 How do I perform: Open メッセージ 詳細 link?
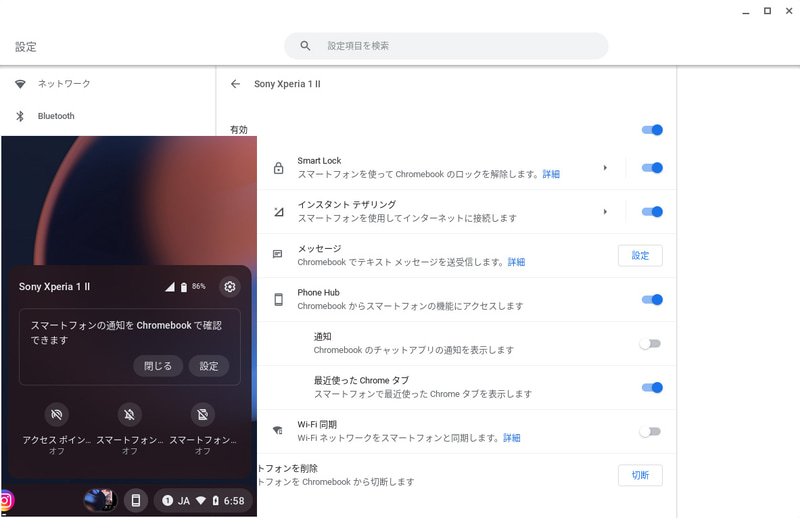pos(516,262)
